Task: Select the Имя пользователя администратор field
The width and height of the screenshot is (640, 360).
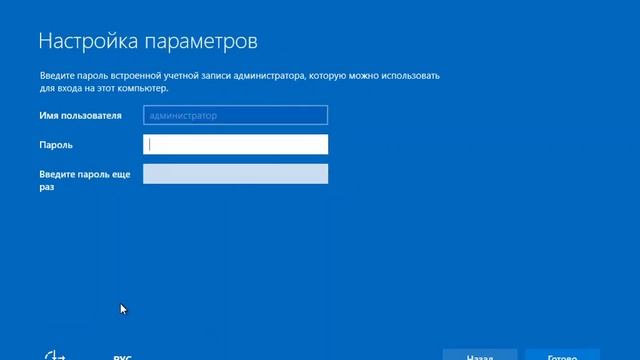Action: point(236,115)
